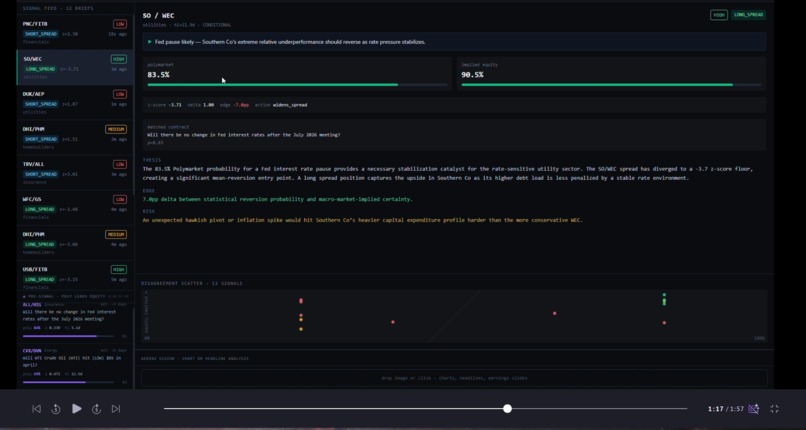Click the green dot cluster in scatter

[x=664, y=300]
